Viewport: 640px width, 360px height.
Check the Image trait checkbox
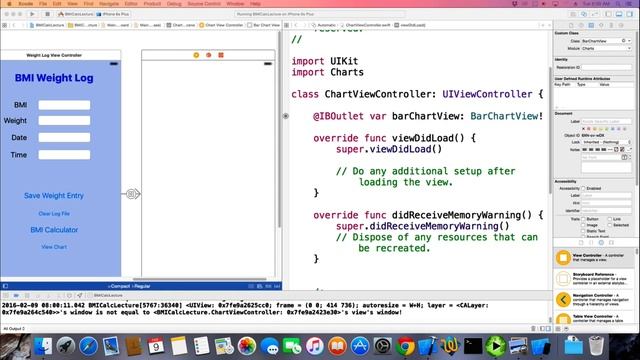point(583,225)
